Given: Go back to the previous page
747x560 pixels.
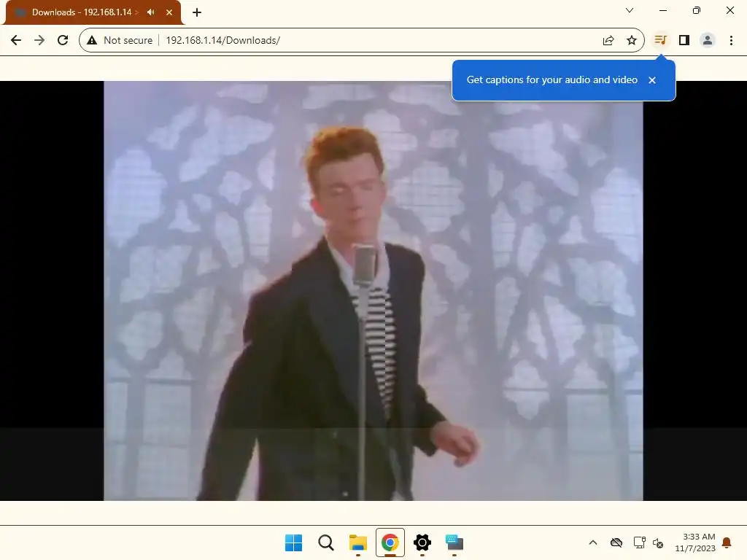Looking at the screenshot, I should pos(16,41).
